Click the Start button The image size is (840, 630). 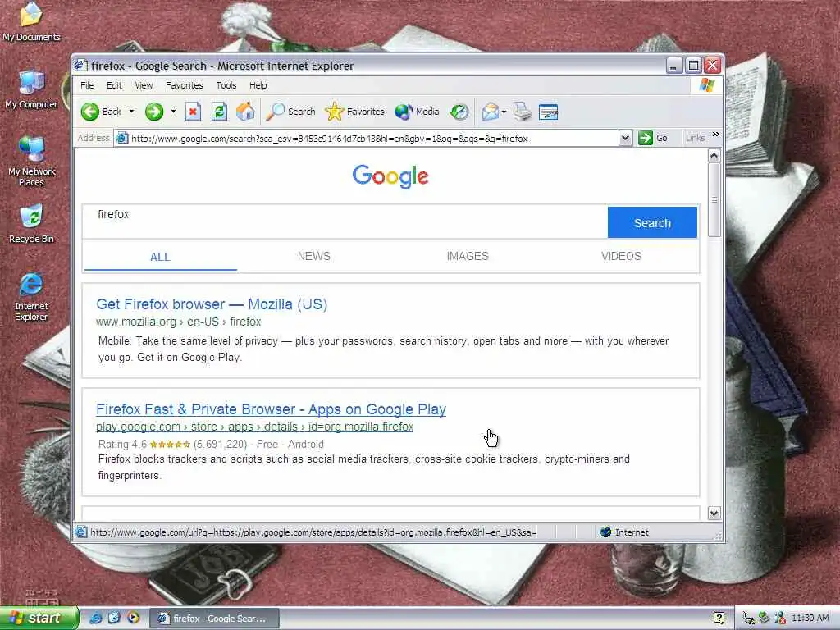click(x=39, y=618)
